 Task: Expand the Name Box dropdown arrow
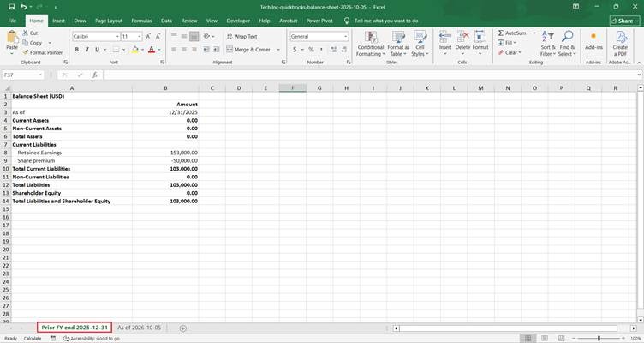coord(40,75)
